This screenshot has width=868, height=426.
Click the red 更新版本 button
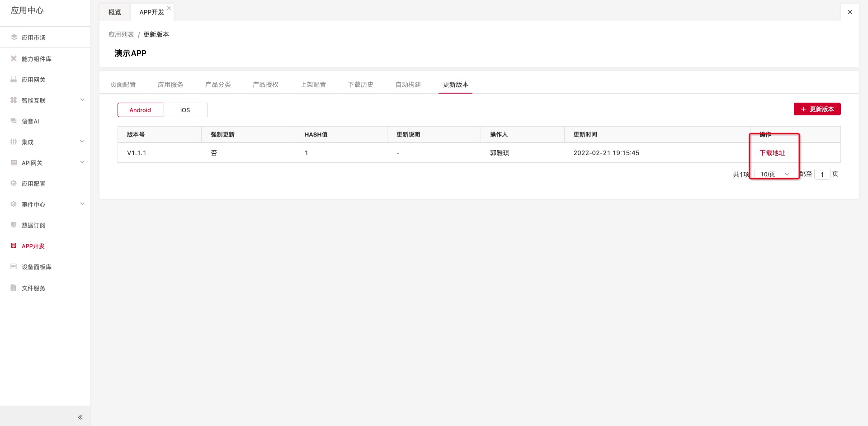click(x=817, y=109)
